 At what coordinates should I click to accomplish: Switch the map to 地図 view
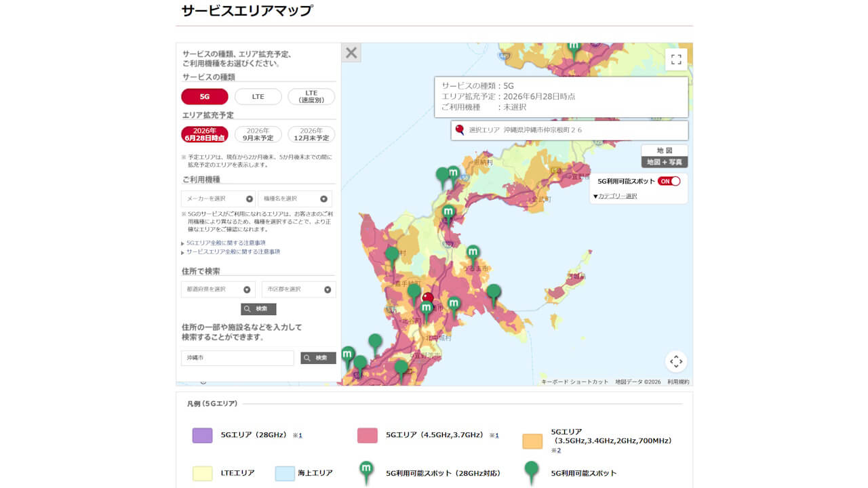tap(665, 150)
